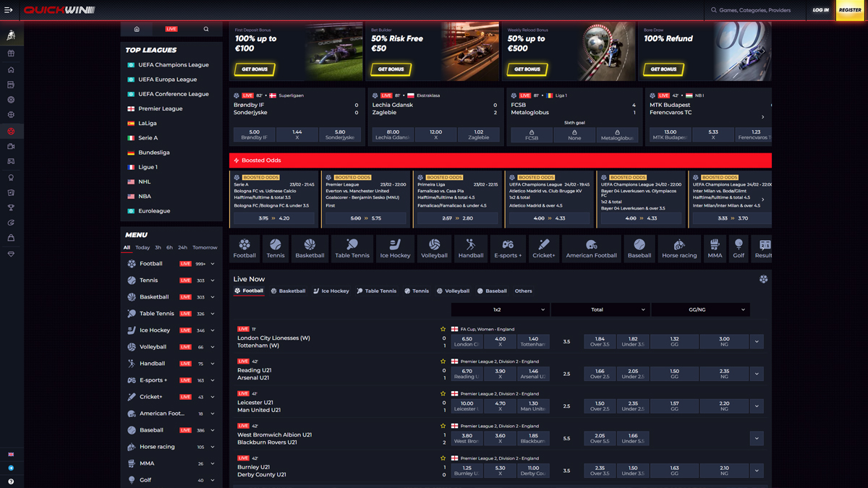The height and width of the screenshot is (488, 868).
Task: Open the 1x2 market dropdown
Action: [x=499, y=309]
